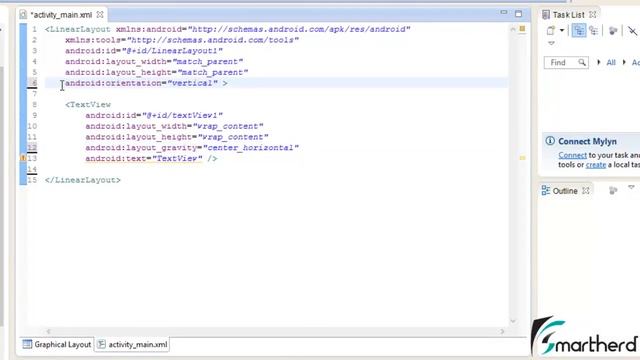Click the editor vertical scrollbar up arrow
The height and width of the screenshot is (360, 640).
(513, 29)
